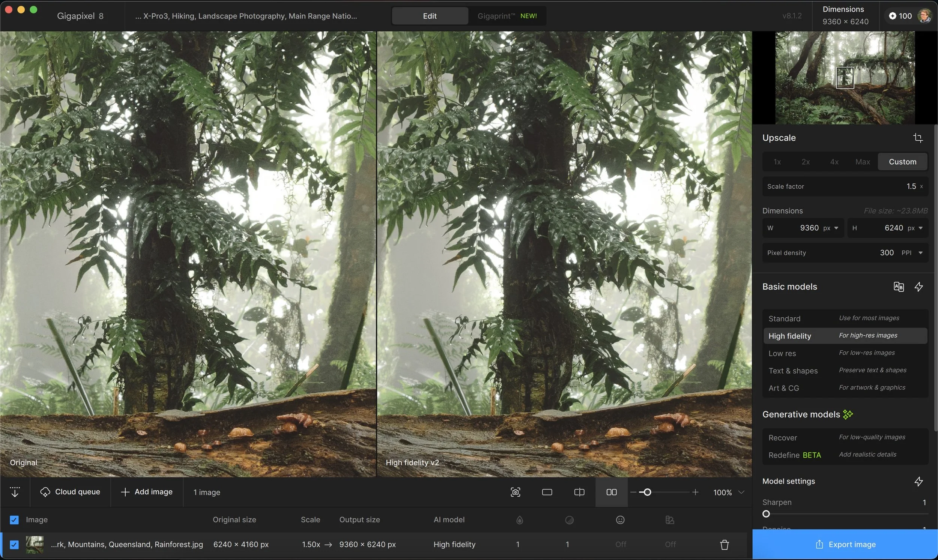Select the Edit tab
This screenshot has height=560, width=938.
click(429, 16)
